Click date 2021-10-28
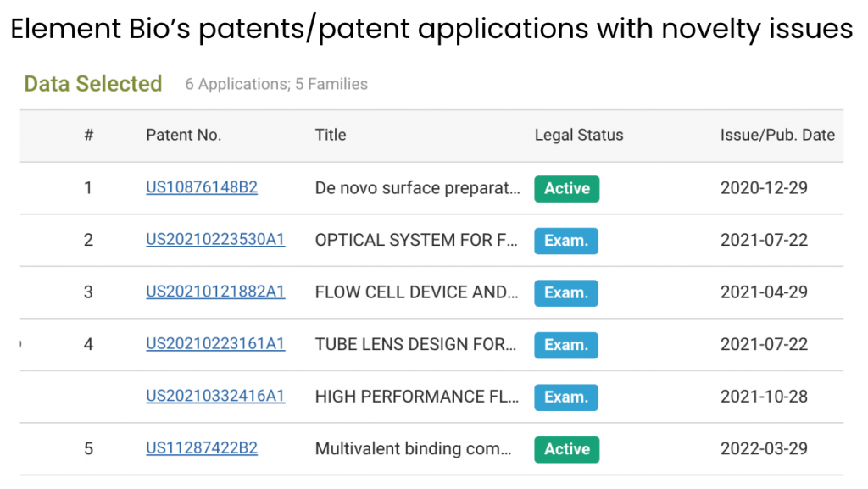This screenshot has width=868, height=489. coord(764,397)
